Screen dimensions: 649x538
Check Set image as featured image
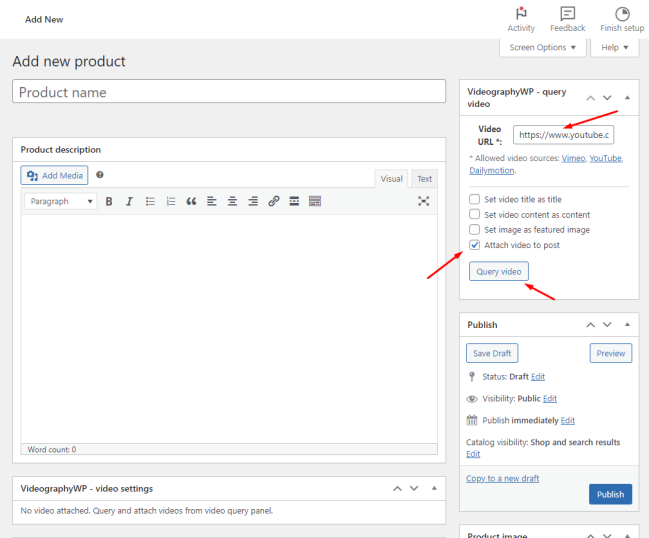pyautogui.click(x=474, y=229)
